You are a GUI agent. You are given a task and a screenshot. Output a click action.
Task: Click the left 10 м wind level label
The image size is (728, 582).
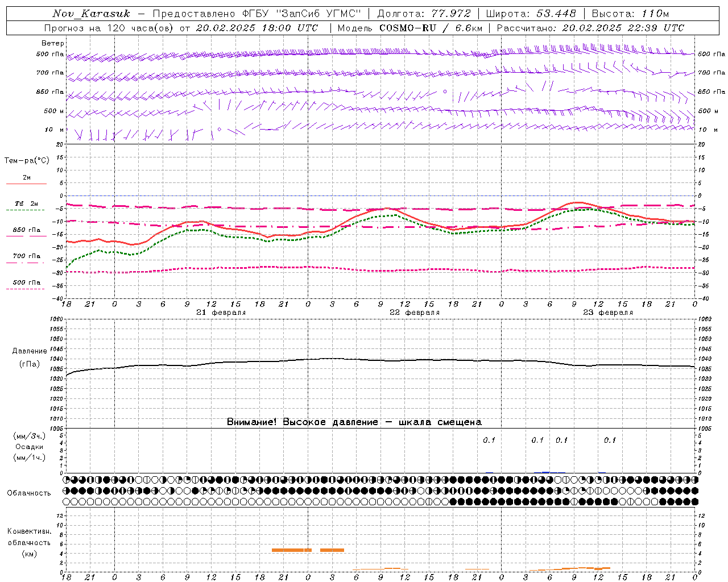tap(55, 130)
